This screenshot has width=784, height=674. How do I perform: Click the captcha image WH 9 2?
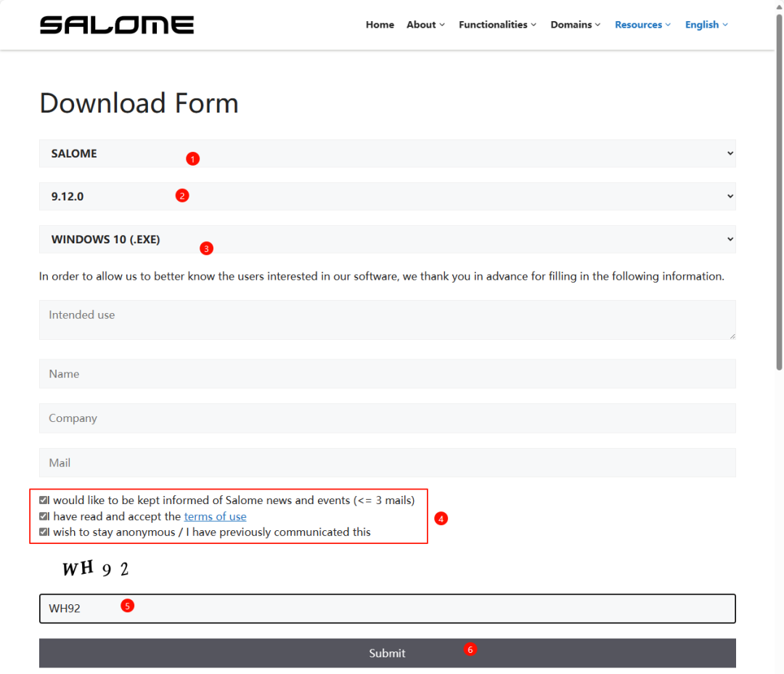tap(95, 569)
